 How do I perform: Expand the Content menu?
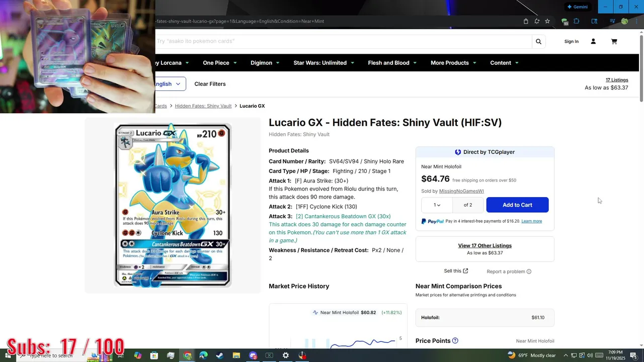click(505, 63)
